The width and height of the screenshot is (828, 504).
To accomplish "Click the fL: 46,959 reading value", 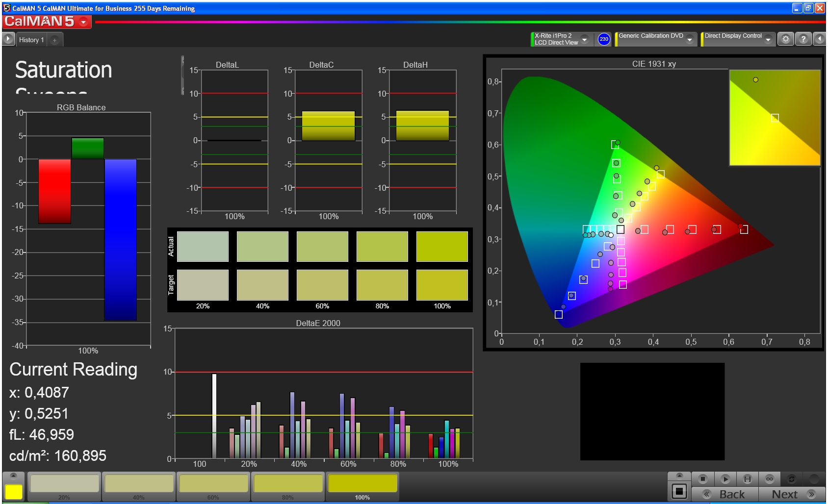I will pyautogui.click(x=42, y=434).
